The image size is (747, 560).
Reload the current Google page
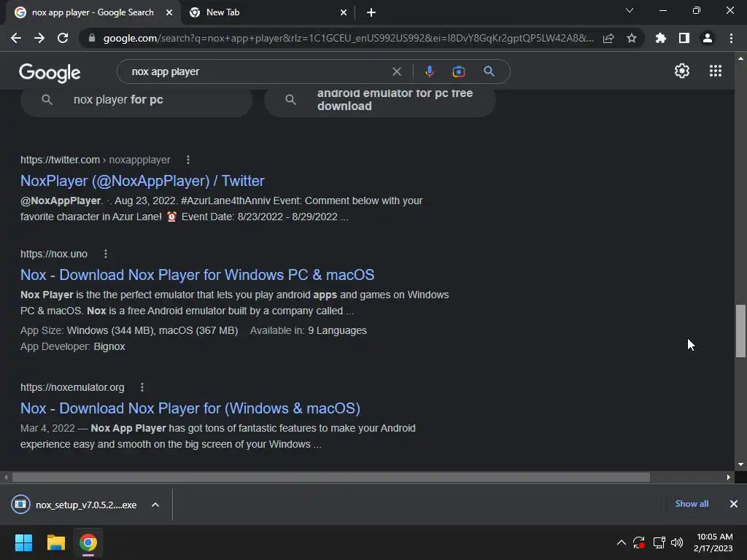pyautogui.click(x=63, y=38)
